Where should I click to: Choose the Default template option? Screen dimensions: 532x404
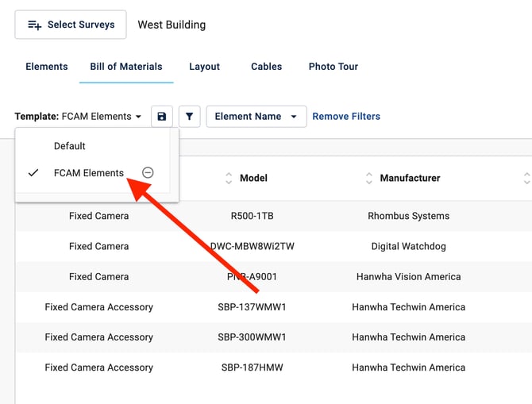pos(70,146)
